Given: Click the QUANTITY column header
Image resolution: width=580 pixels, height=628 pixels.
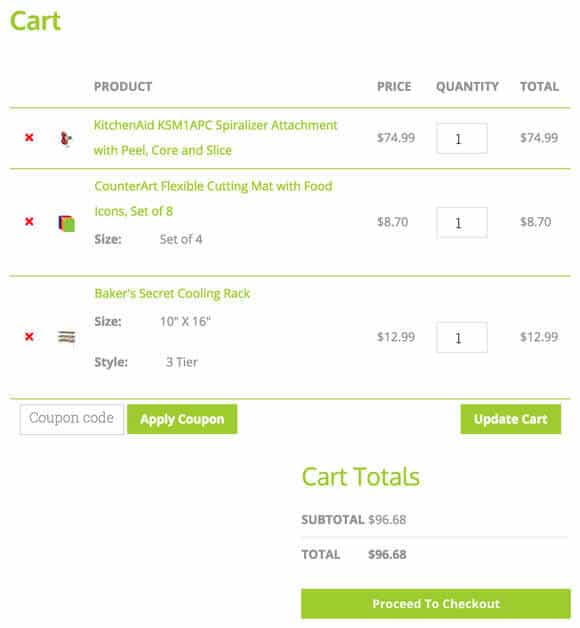Looking at the screenshot, I should coord(467,87).
